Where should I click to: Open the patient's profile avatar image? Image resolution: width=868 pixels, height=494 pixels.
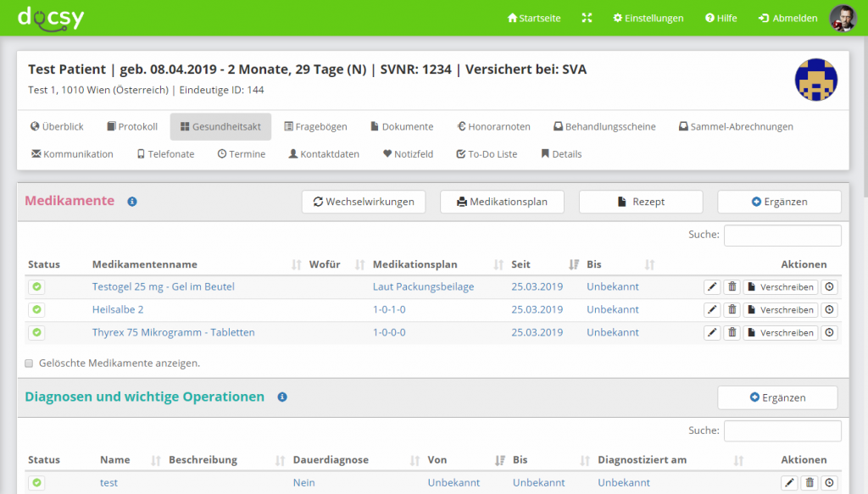[x=843, y=17]
